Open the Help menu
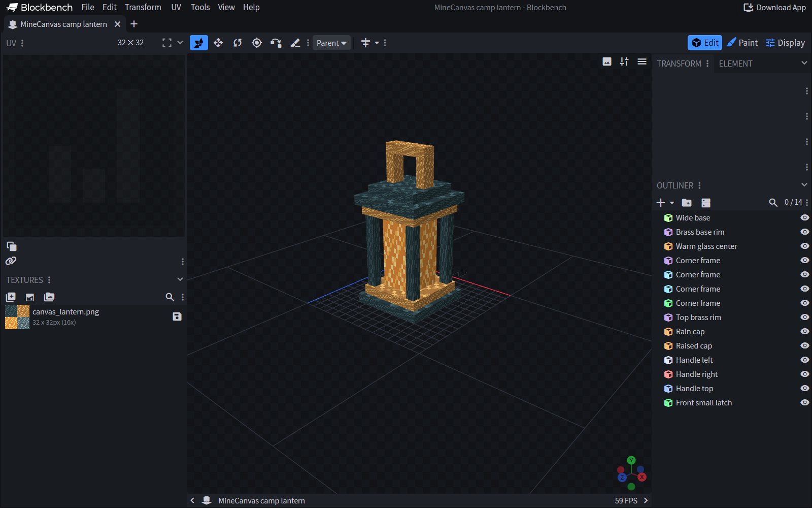The height and width of the screenshot is (508, 812). [x=251, y=7]
